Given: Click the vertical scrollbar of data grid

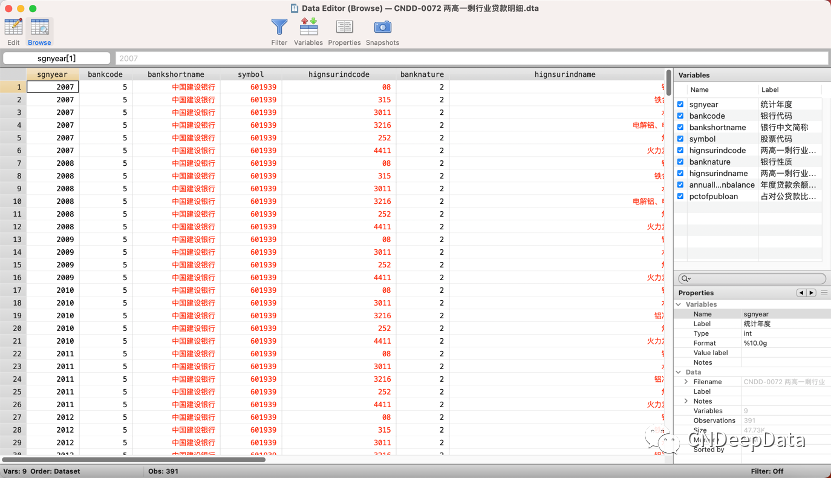Looking at the screenshot, I should [x=669, y=83].
